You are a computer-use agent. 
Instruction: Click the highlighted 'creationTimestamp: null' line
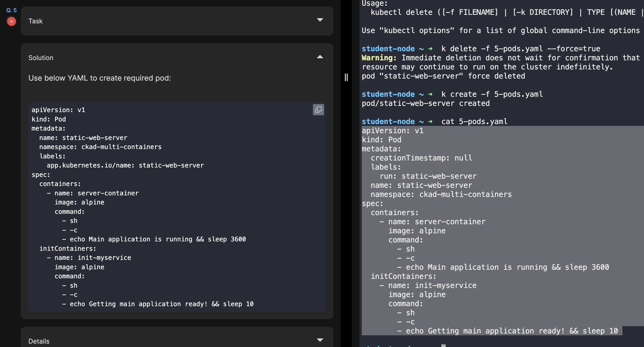[421, 158]
